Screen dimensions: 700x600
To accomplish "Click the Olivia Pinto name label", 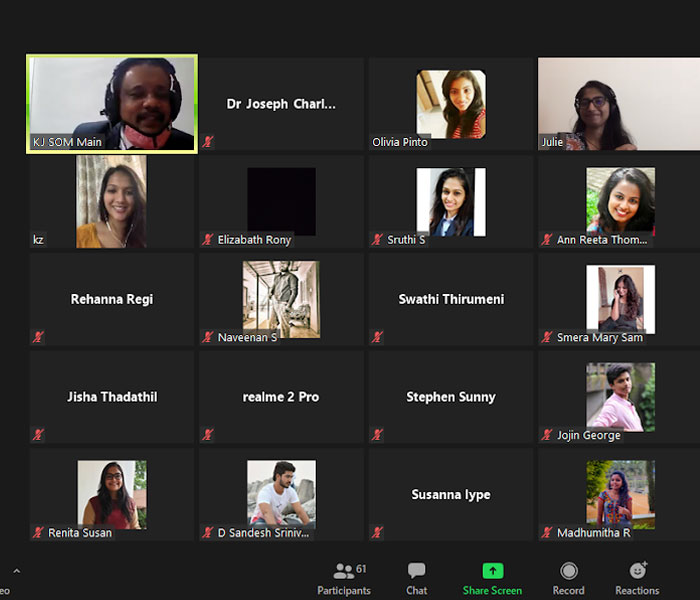I will point(400,142).
